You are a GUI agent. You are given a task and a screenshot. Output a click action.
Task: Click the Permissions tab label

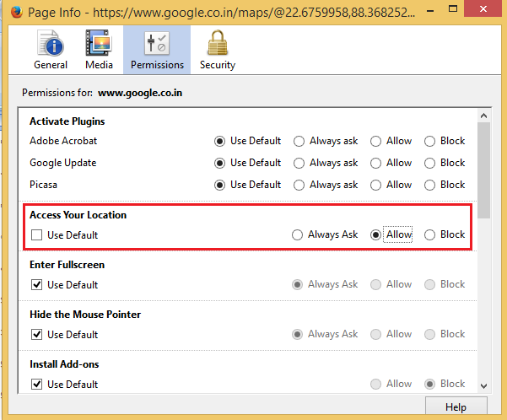[x=157, y=65]
